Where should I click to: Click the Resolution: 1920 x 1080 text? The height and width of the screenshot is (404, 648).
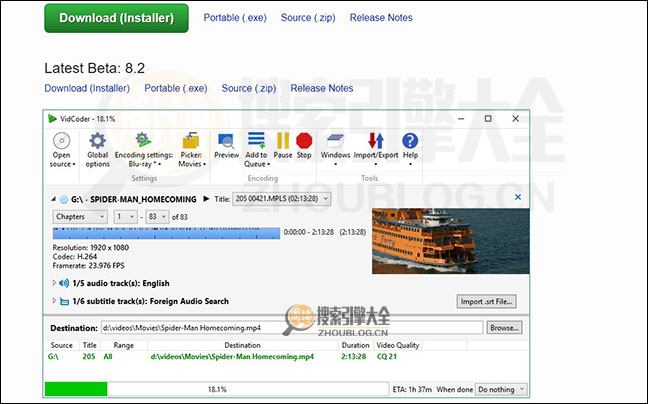pyautogui.click(x=91, y=248)
